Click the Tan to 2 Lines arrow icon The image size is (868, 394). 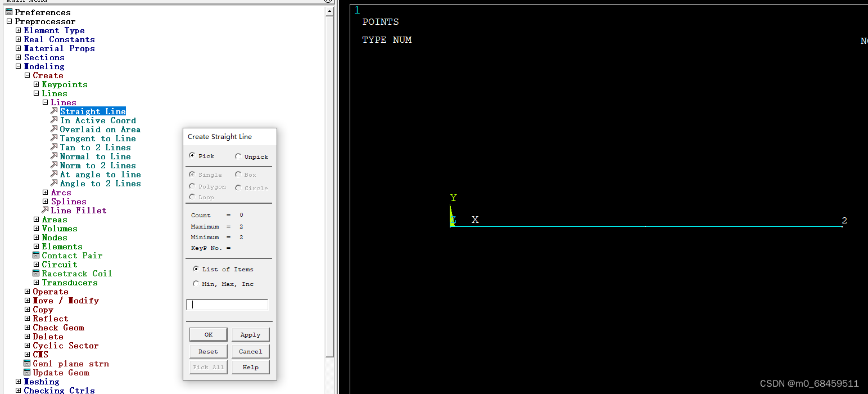54,147
